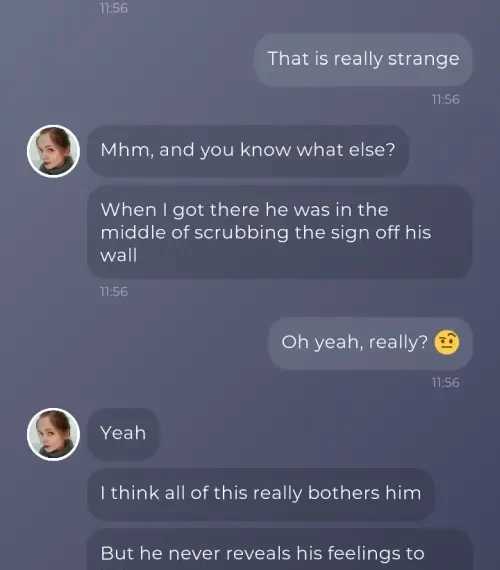The height and width of the screenshot is (570, 500).
Task: Tap the profile picture next to "Yeah"
Action: [53, 434]
